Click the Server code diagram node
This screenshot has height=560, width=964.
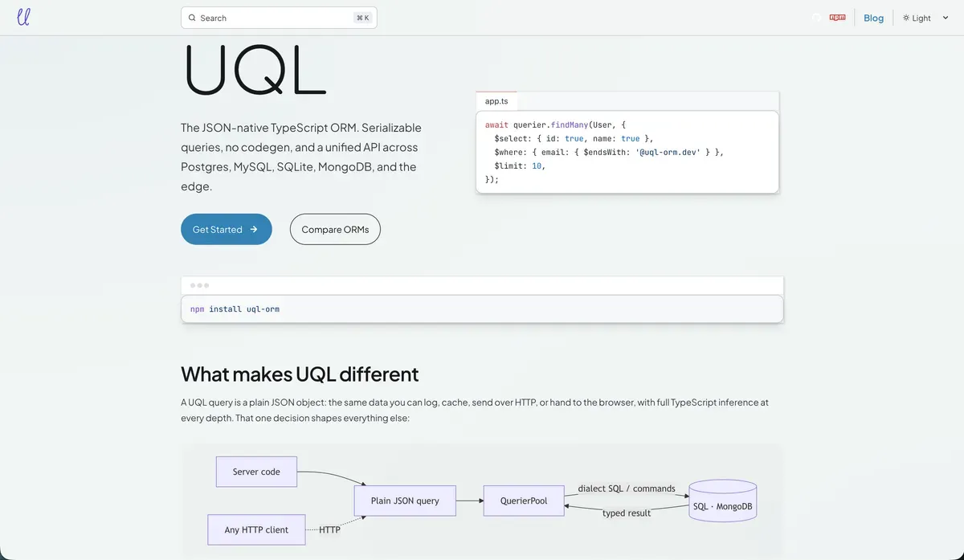click(256, 472)
